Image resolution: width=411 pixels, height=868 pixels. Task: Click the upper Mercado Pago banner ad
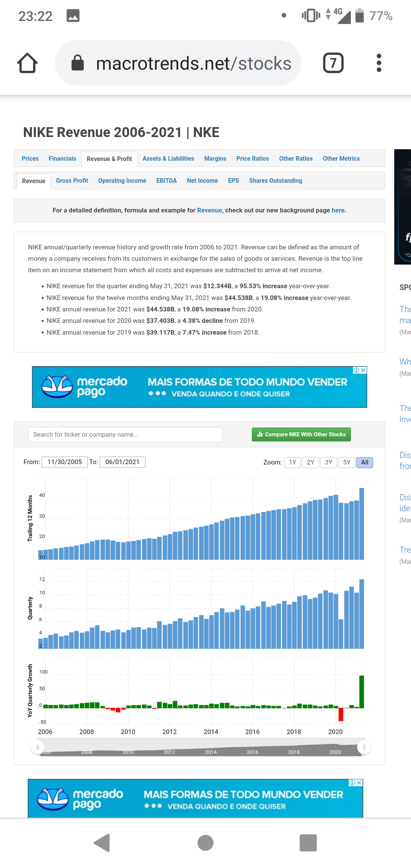(199, 387)
